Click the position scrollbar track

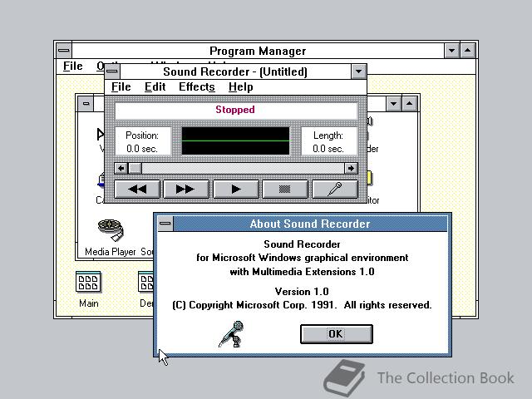[x=243, y=168]
